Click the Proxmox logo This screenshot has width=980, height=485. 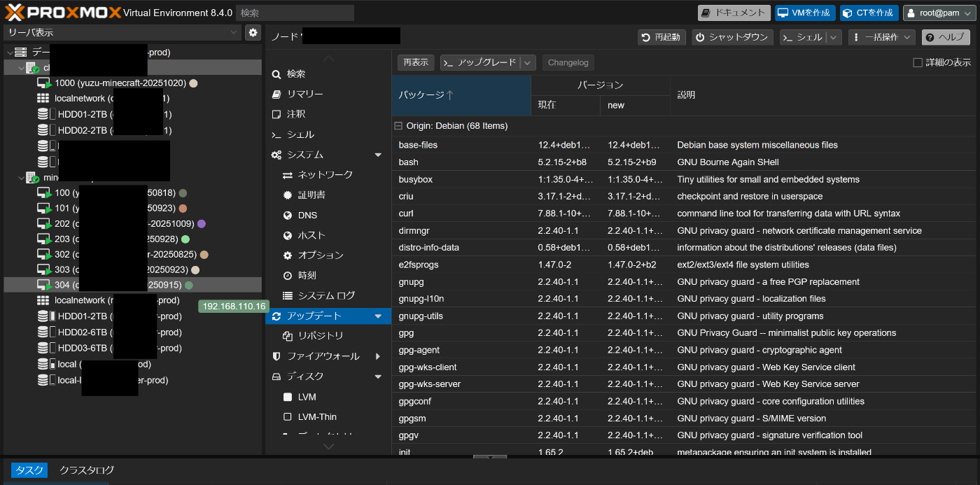tap(63, 13)
